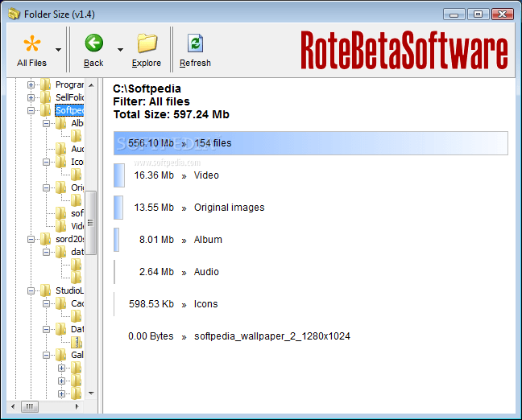Click the Filter: All files text

click(151, 101)
